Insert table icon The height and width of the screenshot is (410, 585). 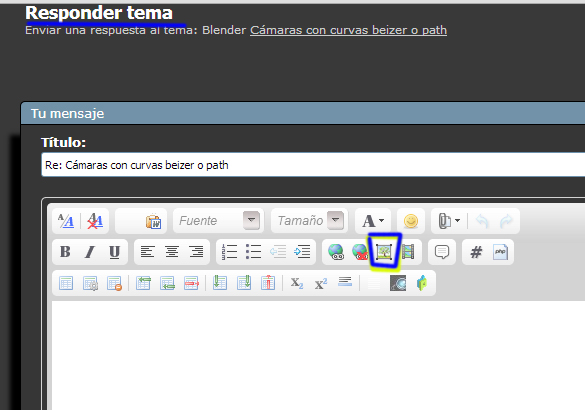tap(66, 283)
